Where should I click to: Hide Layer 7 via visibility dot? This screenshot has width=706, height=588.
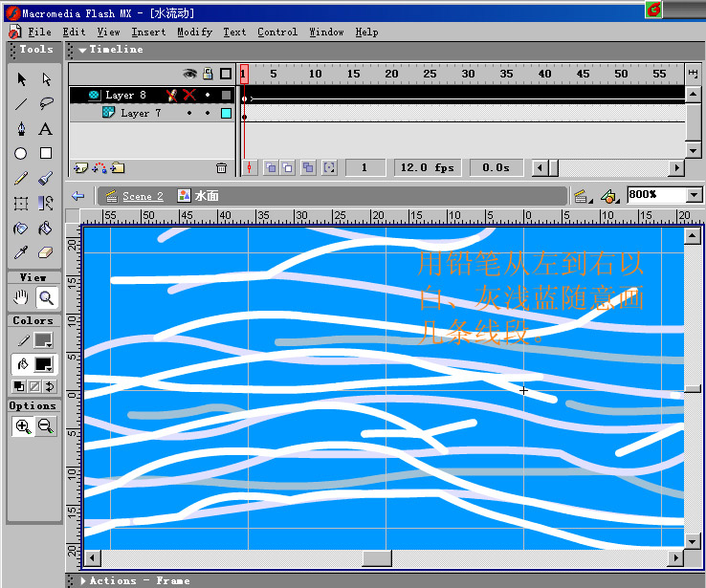189,113
